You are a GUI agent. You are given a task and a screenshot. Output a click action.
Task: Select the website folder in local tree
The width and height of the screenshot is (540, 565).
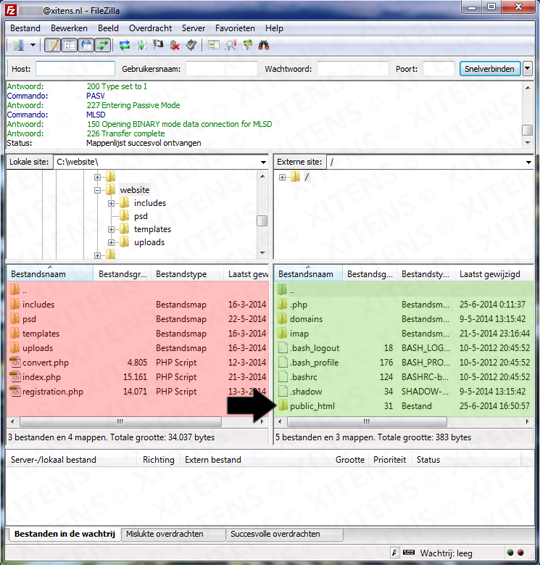tap(134, 190)
